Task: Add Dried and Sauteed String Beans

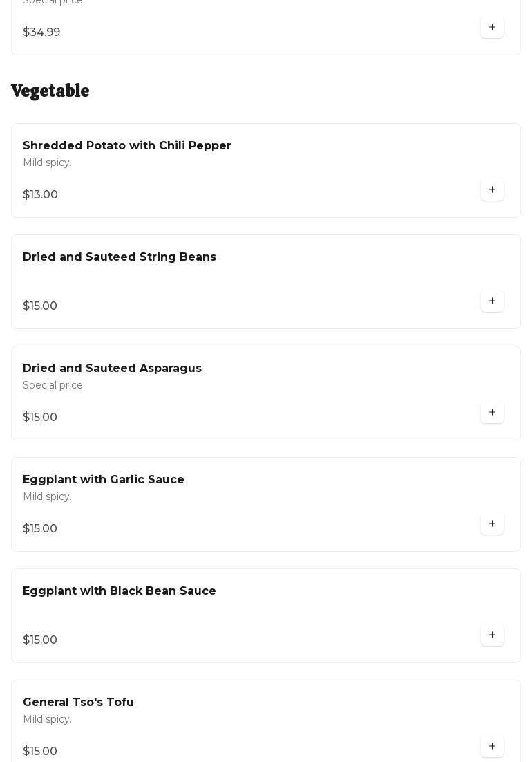Action: pyautogui.click(x=492, y=301)
